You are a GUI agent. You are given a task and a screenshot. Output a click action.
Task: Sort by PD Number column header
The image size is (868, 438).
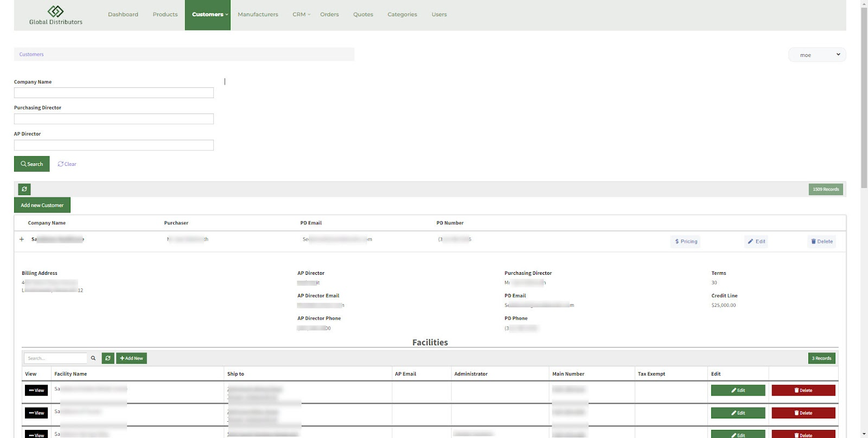[450, 223]
